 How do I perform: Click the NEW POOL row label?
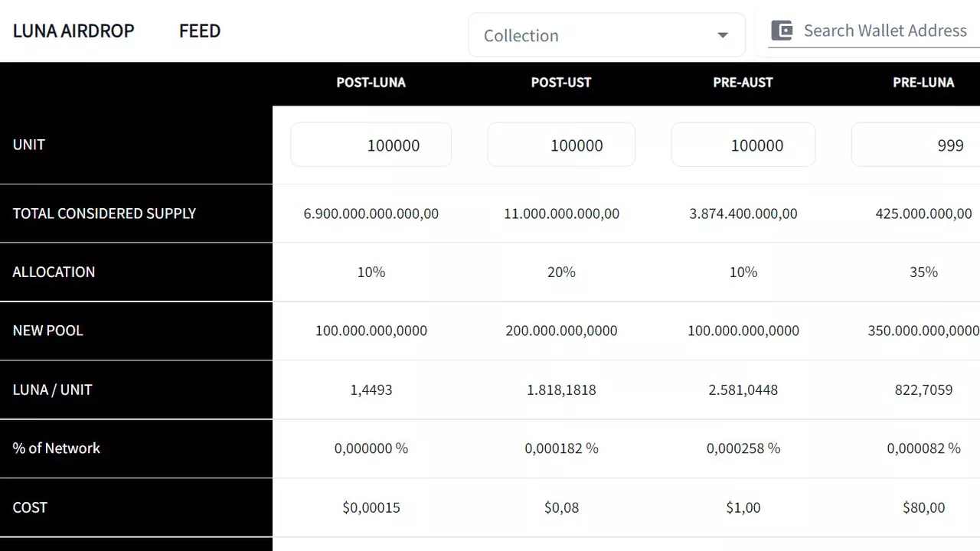point(47,331)
